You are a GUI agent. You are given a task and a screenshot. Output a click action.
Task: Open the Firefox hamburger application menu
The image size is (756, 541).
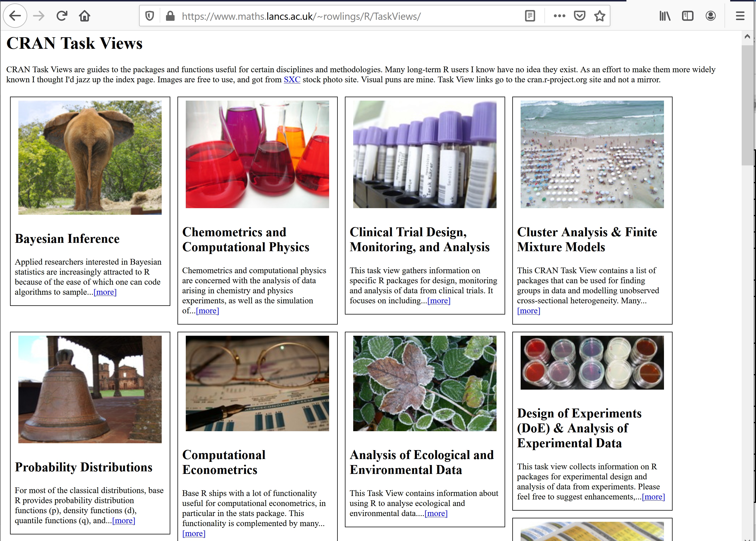(740, 16)
